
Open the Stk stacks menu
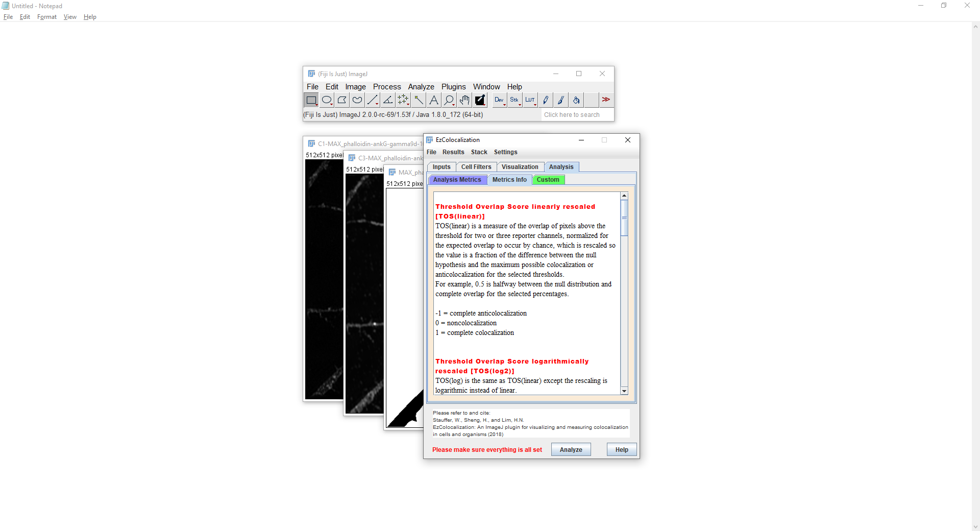click(x=514, y=100)
